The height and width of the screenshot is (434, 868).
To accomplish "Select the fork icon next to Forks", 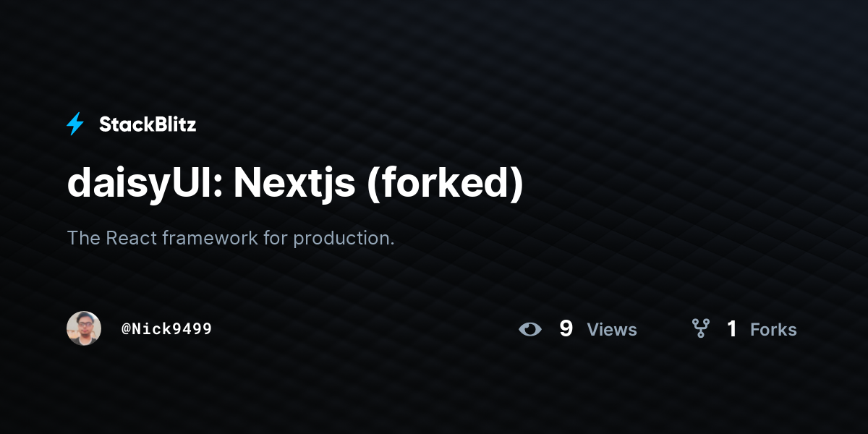I will [700, 329].
